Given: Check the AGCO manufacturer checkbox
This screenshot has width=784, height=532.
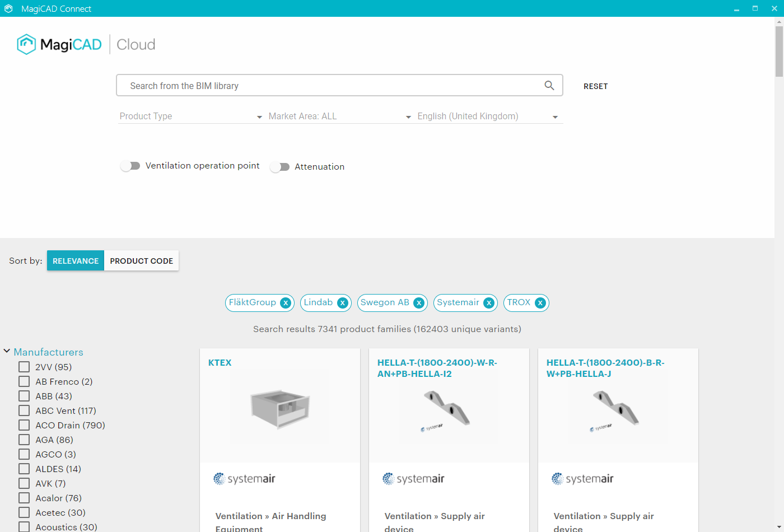Looking at the screenshot, I should click(24, 454).
